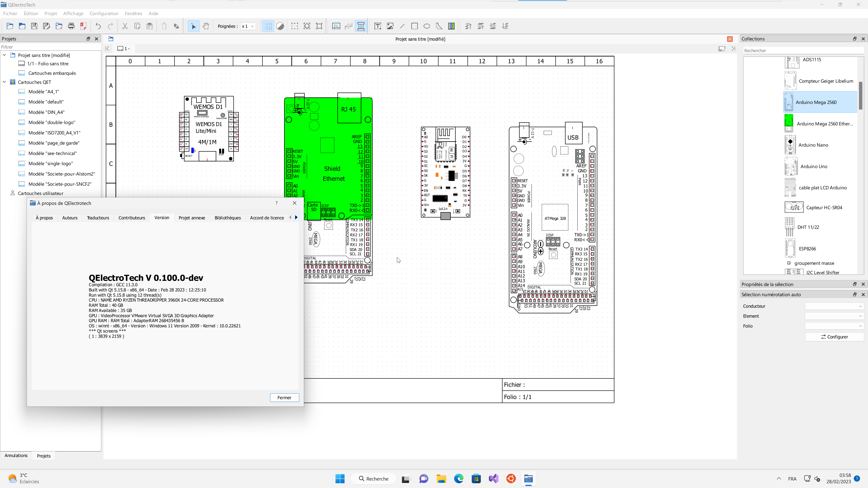Click About dialog help question mark

tap(276, 203)
